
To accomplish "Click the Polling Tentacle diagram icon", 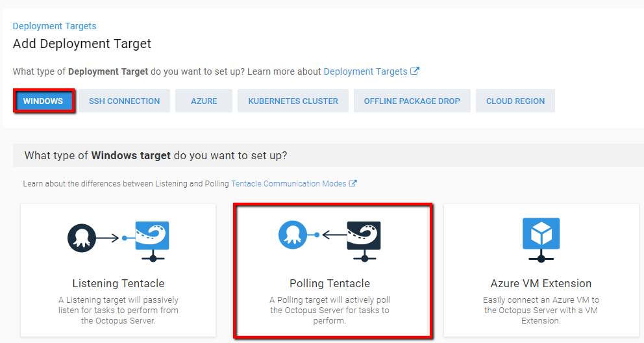I will click(329, 241).
